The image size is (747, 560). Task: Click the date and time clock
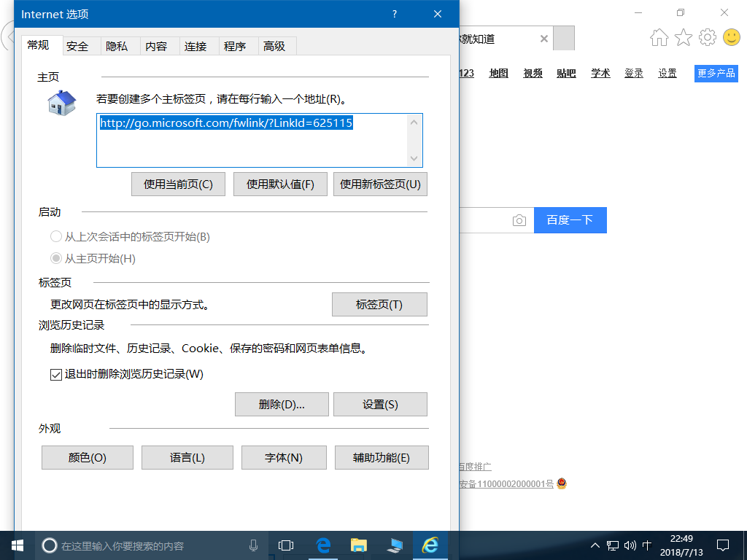click(x=681, y=545)
